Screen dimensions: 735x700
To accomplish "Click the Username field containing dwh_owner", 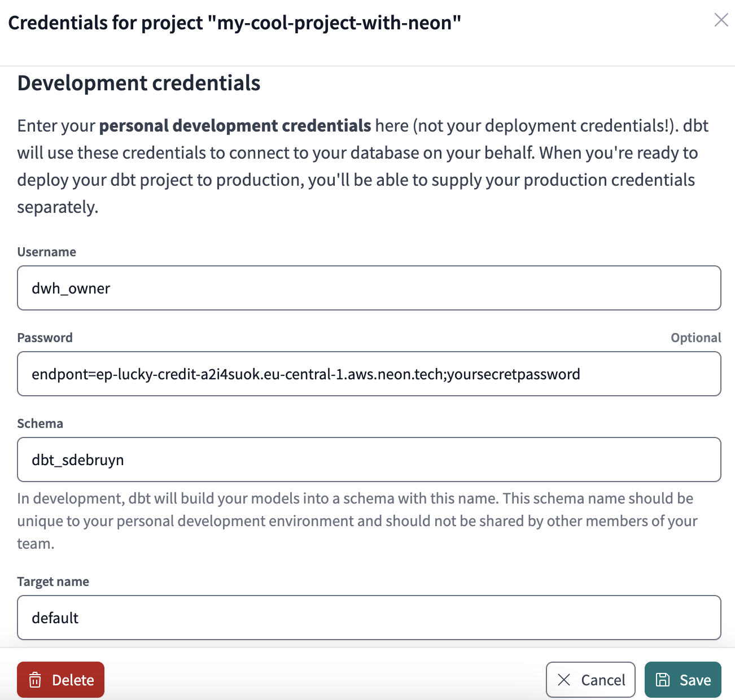I will (369, 288).
